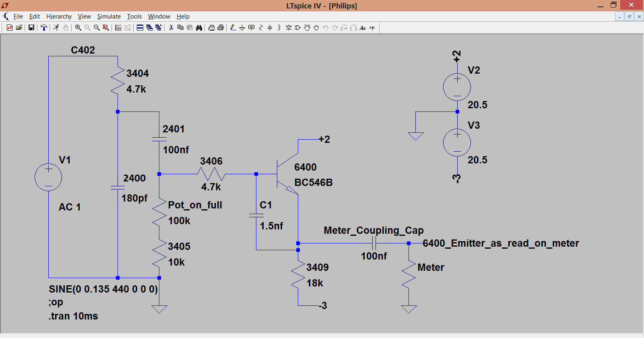Create a new schematic from the toolbar

click(9, 28)
